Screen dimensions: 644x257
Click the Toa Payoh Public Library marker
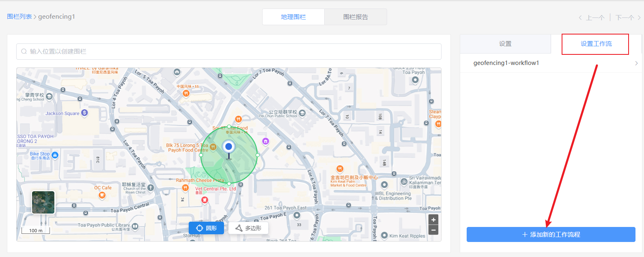135,226
